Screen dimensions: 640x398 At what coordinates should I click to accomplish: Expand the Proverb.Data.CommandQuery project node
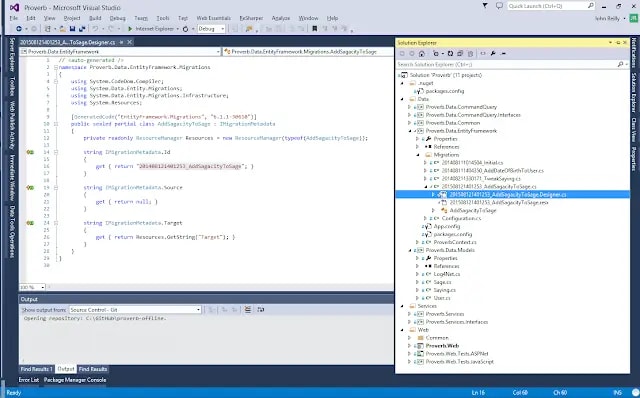tap(409, 107)
